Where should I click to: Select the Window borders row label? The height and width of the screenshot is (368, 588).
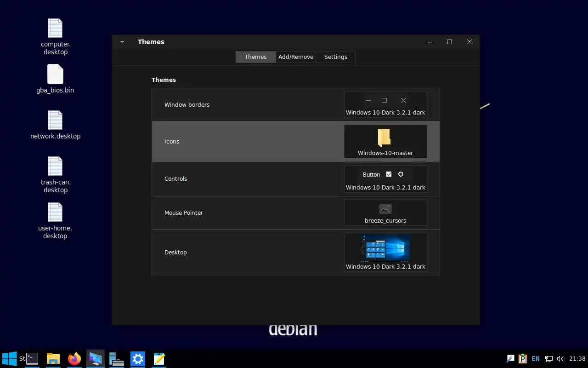point(187,105)
